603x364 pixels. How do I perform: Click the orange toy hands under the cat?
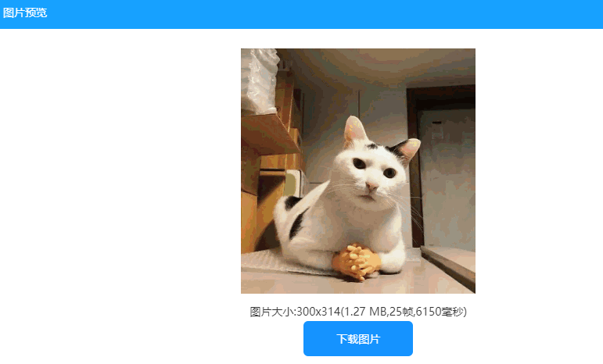click(357, 262)
